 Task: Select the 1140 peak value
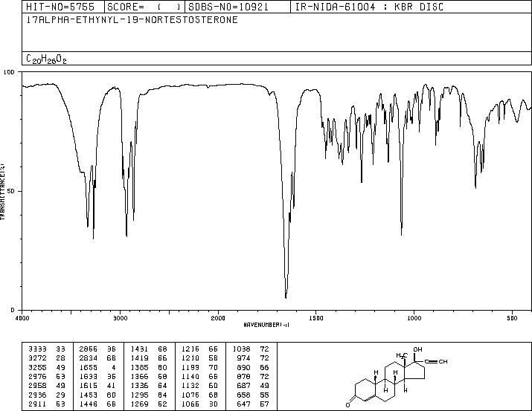[190, 377]
